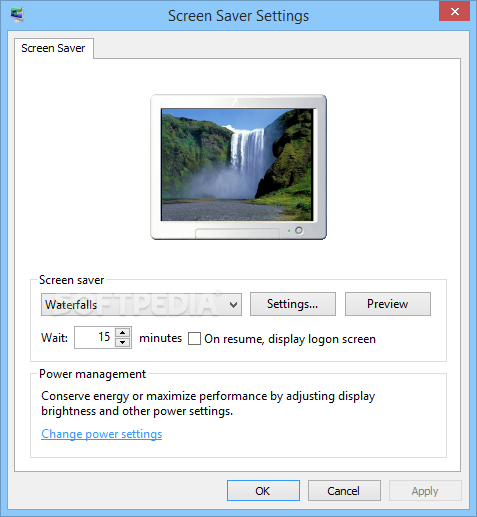Increase wait time with up spinner arrow

click(123, 332)
